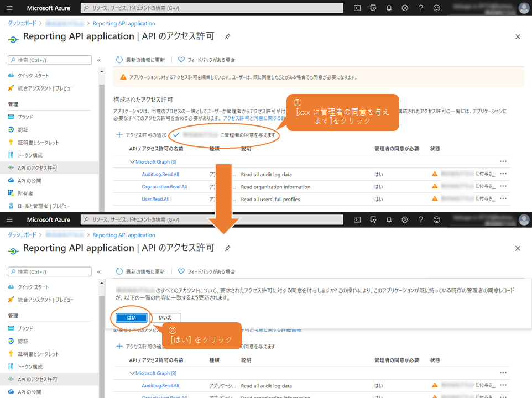Open directory and subscription filter in upper header
The height and width of the screenshot is (398, 532).
(373, 8)
